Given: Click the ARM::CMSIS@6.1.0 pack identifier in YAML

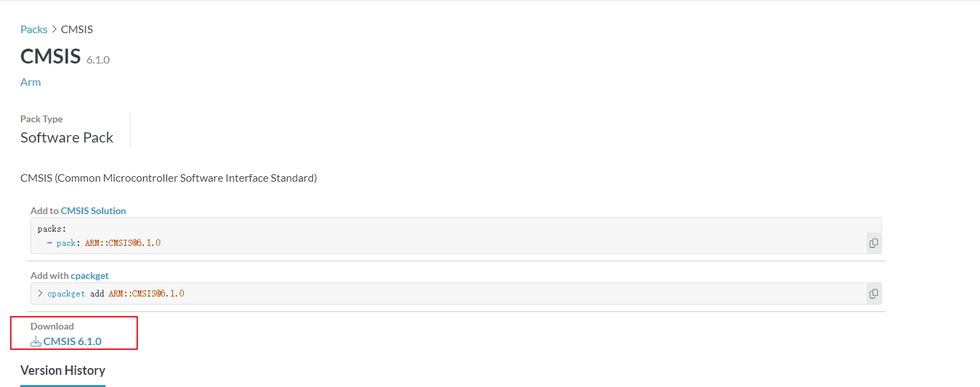Looking at the screenshot, I should [123, 243].
